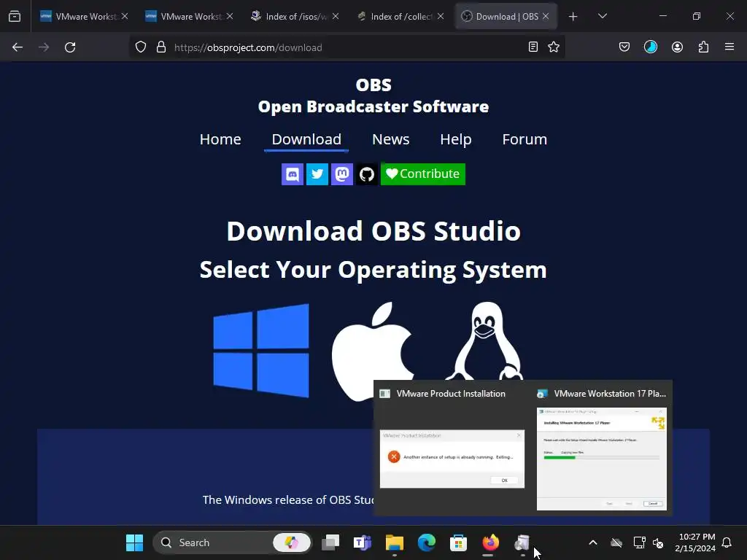Open the notifications bell icon
Viewport: 747px width, 560px height.
(727, 542)
